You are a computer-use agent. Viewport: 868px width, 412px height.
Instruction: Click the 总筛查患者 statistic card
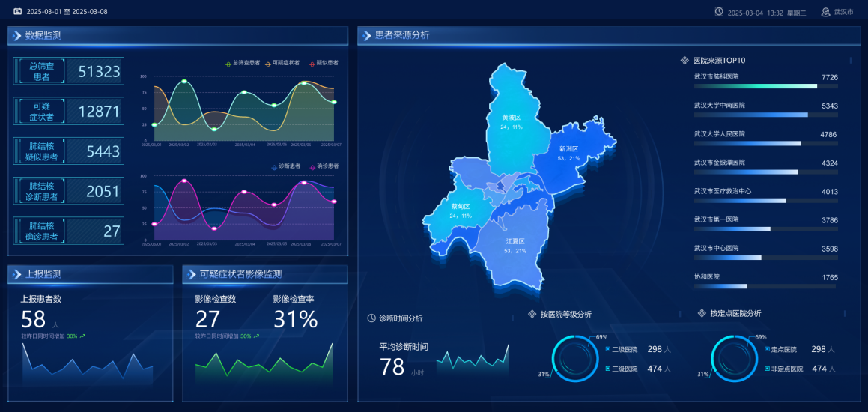68,71
